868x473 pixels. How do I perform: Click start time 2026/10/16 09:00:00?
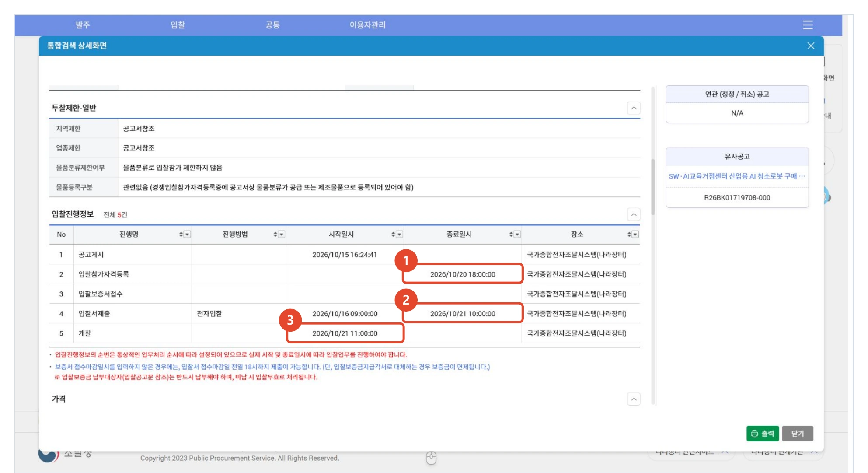pyautogui.click(x=345, y=314)
